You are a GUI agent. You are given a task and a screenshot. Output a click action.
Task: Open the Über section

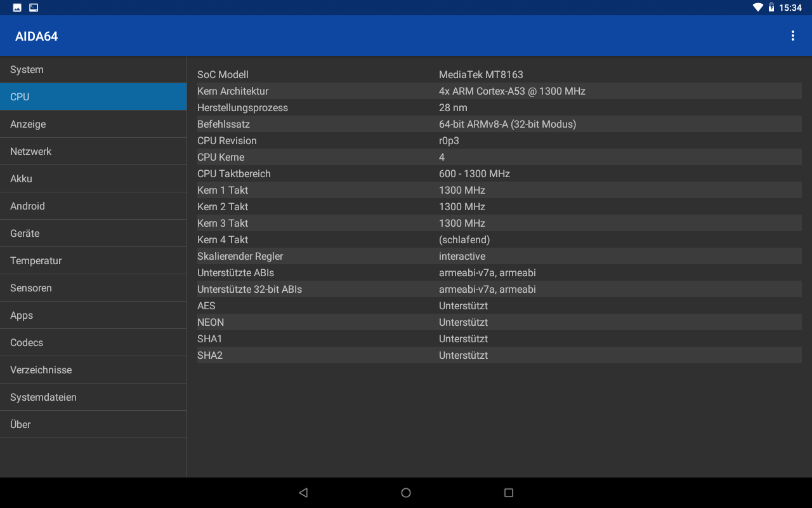click(93, 425)
